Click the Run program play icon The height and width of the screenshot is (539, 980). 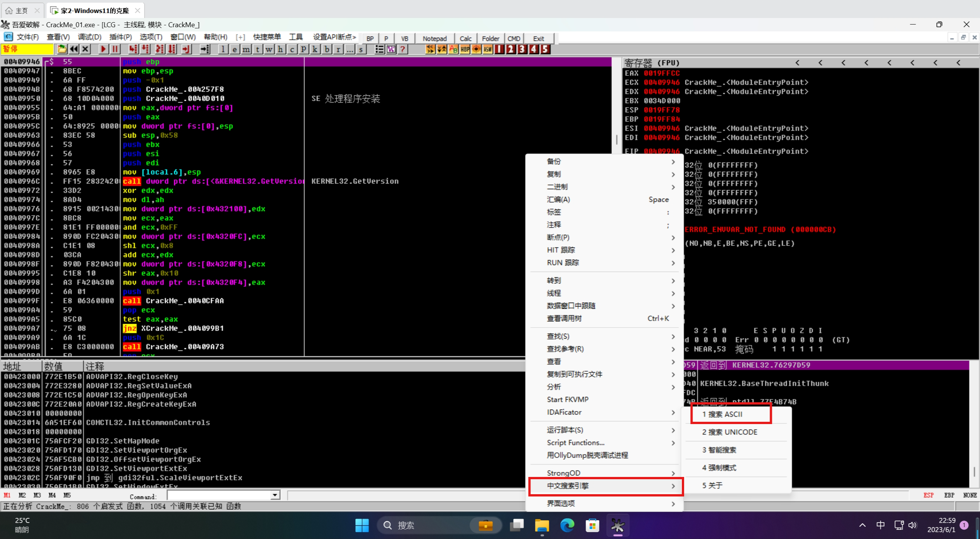[103, 49]
